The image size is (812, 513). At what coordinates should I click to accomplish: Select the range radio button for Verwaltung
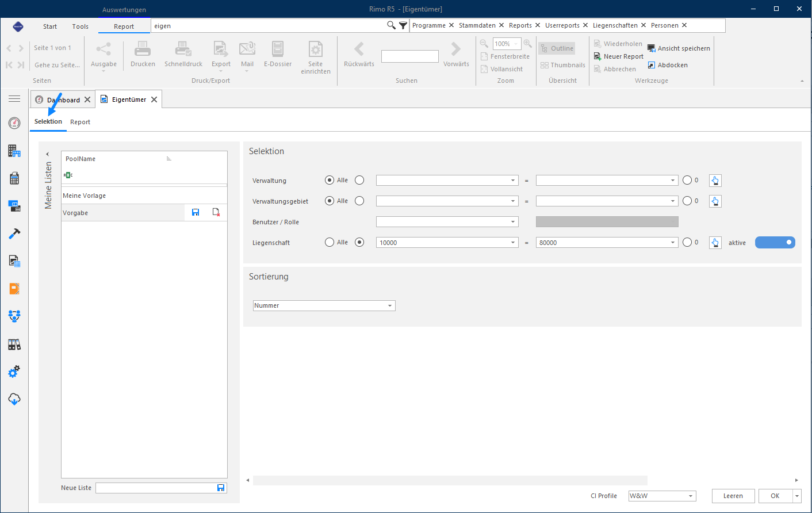tap(359, 180)
